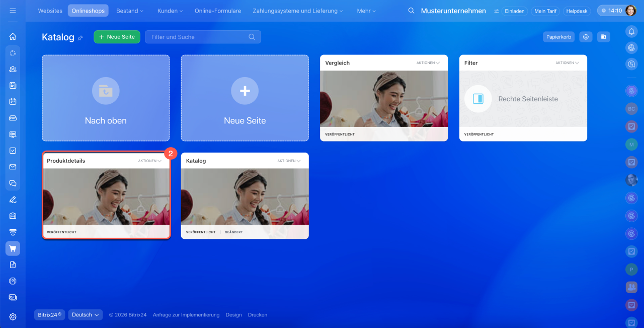Open the document page icon in left sidebar

tap(13, 265)
